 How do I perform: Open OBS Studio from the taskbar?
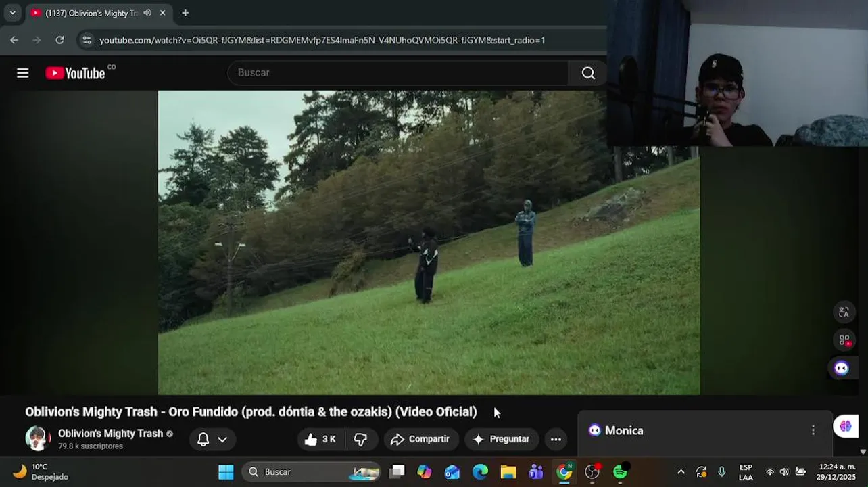click(592, 472)
